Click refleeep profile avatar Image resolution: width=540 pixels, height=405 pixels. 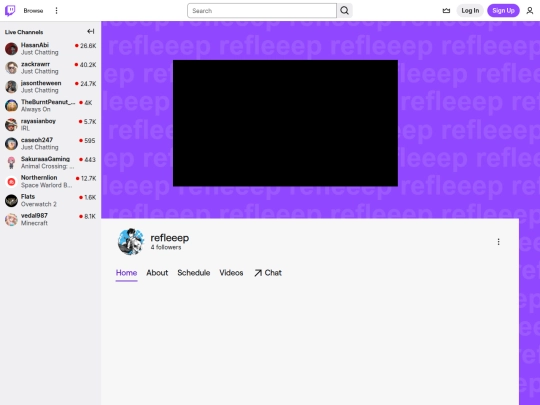(x=131, y=241)
